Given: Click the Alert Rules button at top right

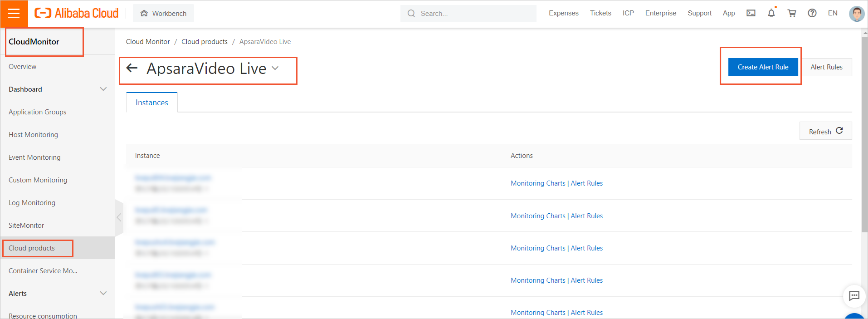Looking at the screenshot, I should click(826, 67).
